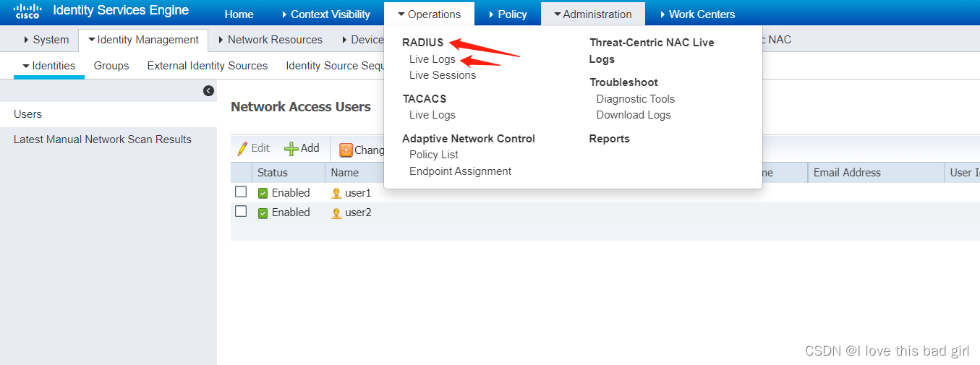Open Diagnostic Tools under Troubleshoot
Viewport: 980px width, 365px height.
coord(636,99)
